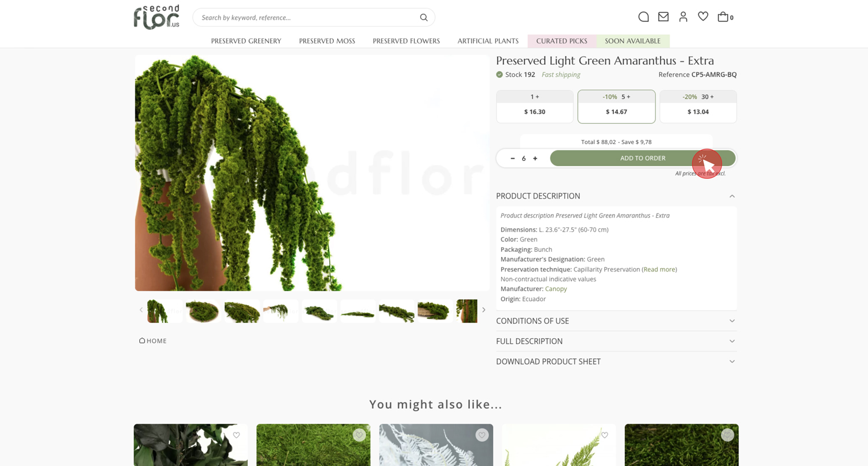The height and width of the screenshot is (466, 868).
Task: Open the envelope contact icon
Action: (x=663, y=17)
